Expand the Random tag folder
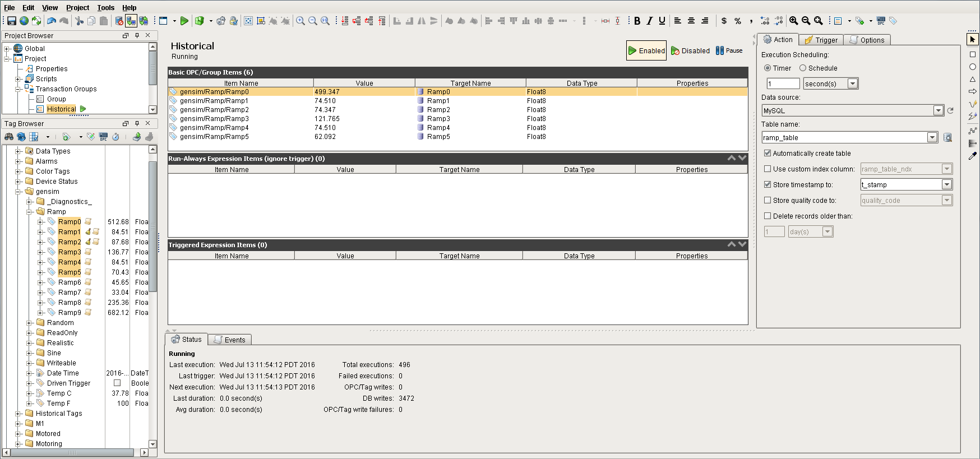Image resolution: width=980 pixels, height=459 pixels. click(x=29, y=323)
